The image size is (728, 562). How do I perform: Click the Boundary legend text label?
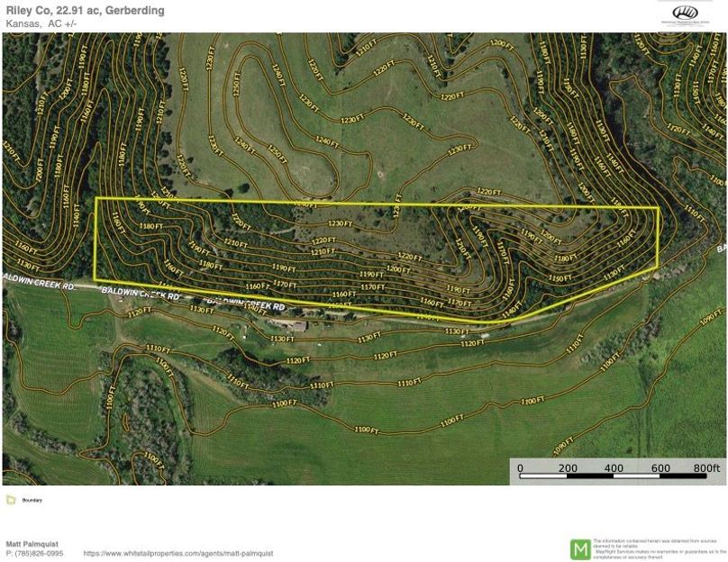[32, 500]
